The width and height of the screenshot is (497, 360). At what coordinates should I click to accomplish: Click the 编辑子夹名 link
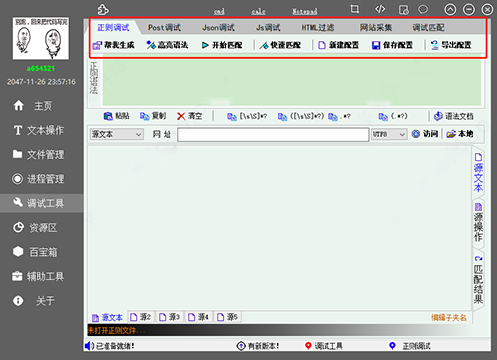(449, 318)
